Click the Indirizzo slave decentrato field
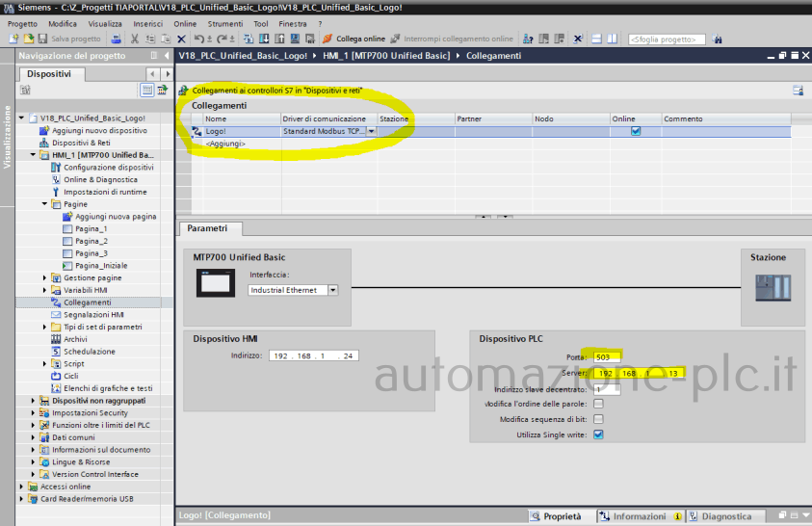 tap(607, 389)
